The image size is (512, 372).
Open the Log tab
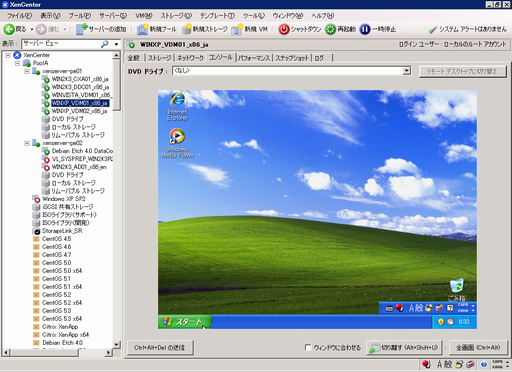point(319,58)
